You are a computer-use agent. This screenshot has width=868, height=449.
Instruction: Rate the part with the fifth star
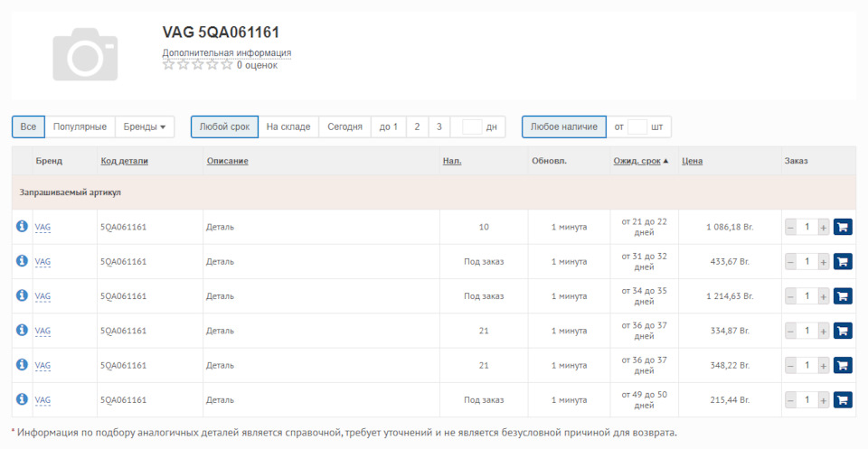[x=226, y=65]
